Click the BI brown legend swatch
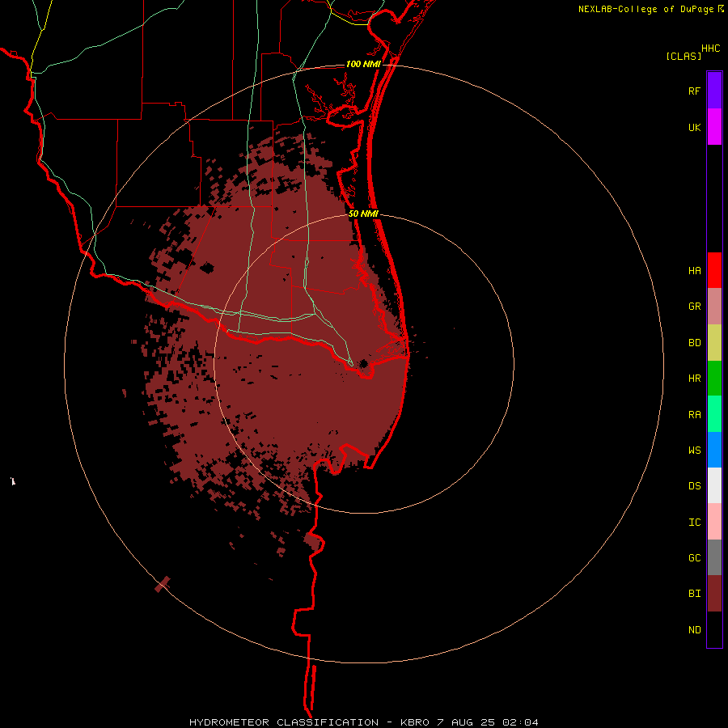This screenshot has width=728, height=728. 714,594
